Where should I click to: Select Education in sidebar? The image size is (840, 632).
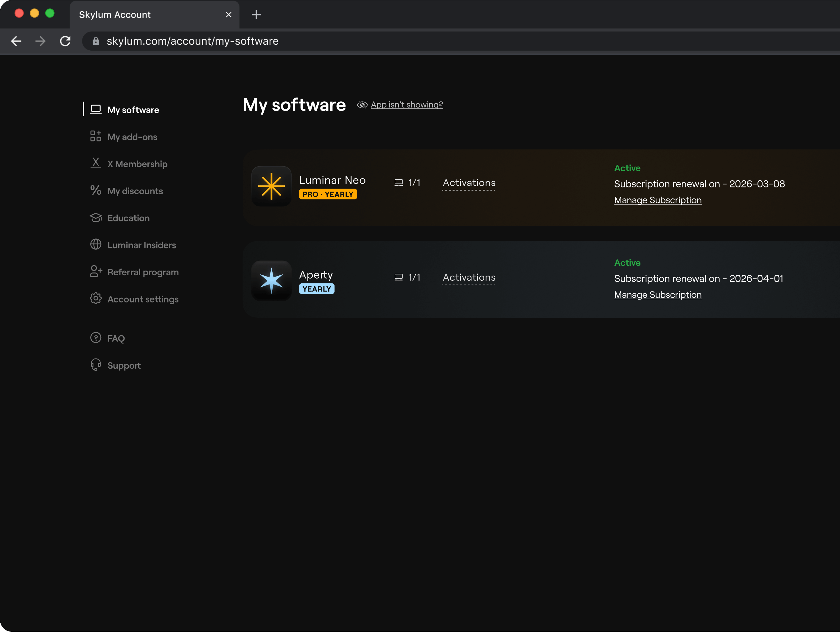coord(128,218)
